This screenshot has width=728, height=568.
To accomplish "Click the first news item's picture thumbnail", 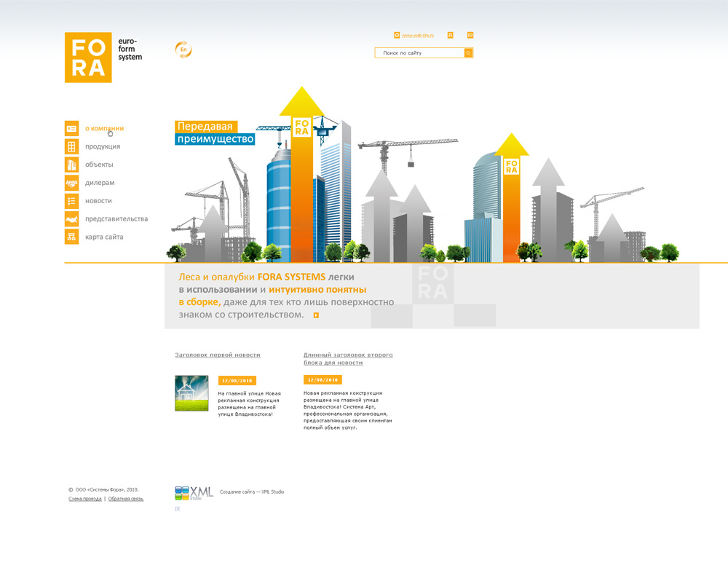I will coord(191,391).
